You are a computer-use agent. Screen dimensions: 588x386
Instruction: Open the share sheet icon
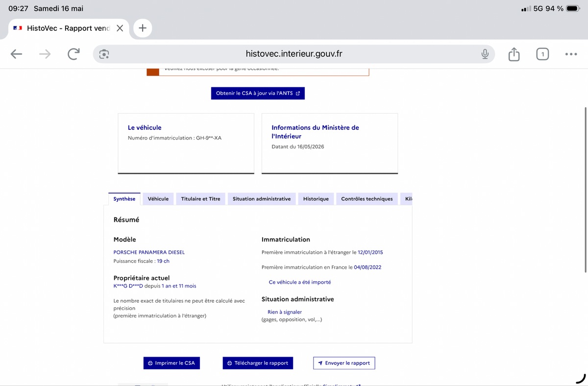click(514, 54)
